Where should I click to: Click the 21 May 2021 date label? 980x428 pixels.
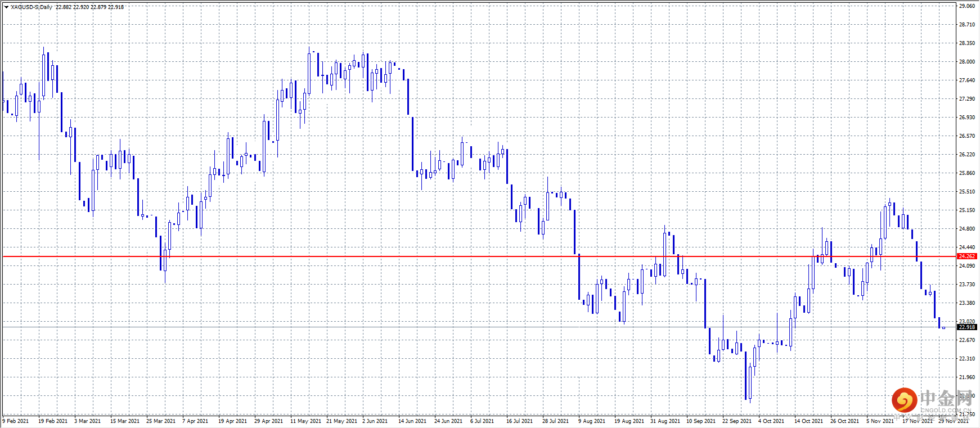(x=342, y=421)
